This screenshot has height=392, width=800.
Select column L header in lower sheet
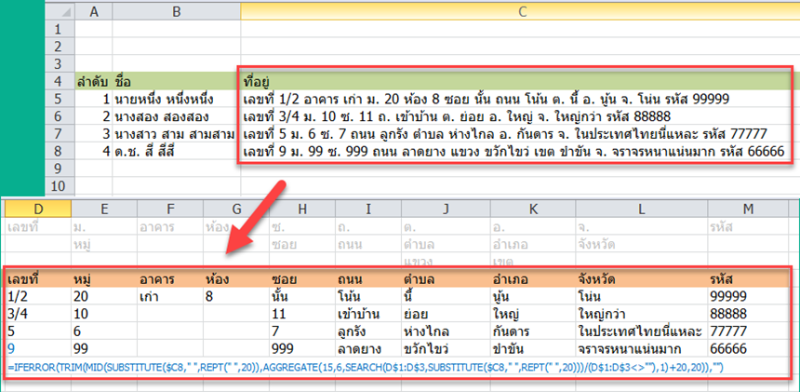641,208
